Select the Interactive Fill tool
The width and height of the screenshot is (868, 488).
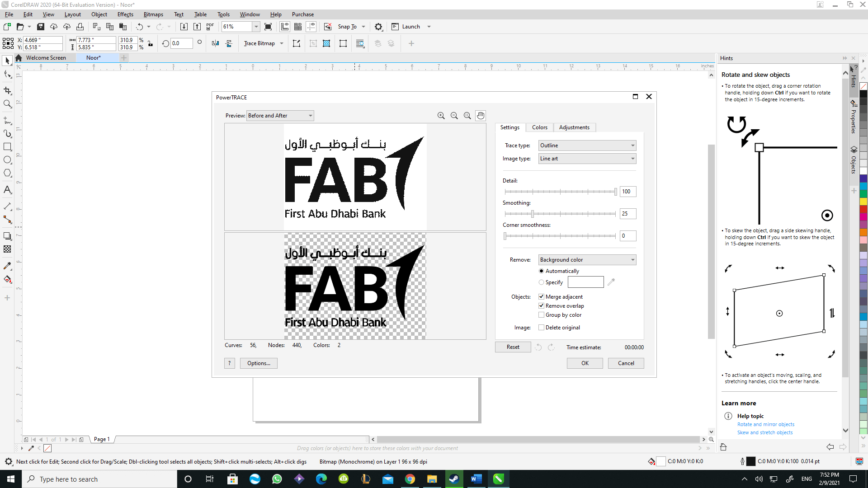7,279
